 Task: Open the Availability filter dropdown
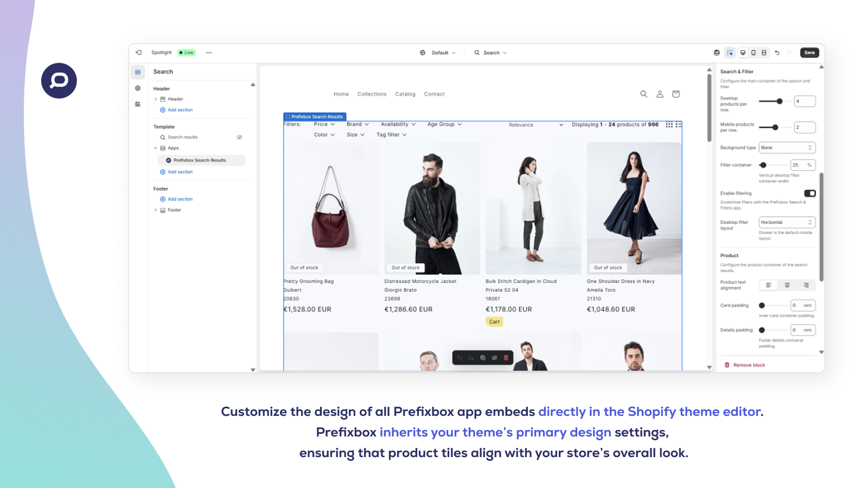coord(398,125)
